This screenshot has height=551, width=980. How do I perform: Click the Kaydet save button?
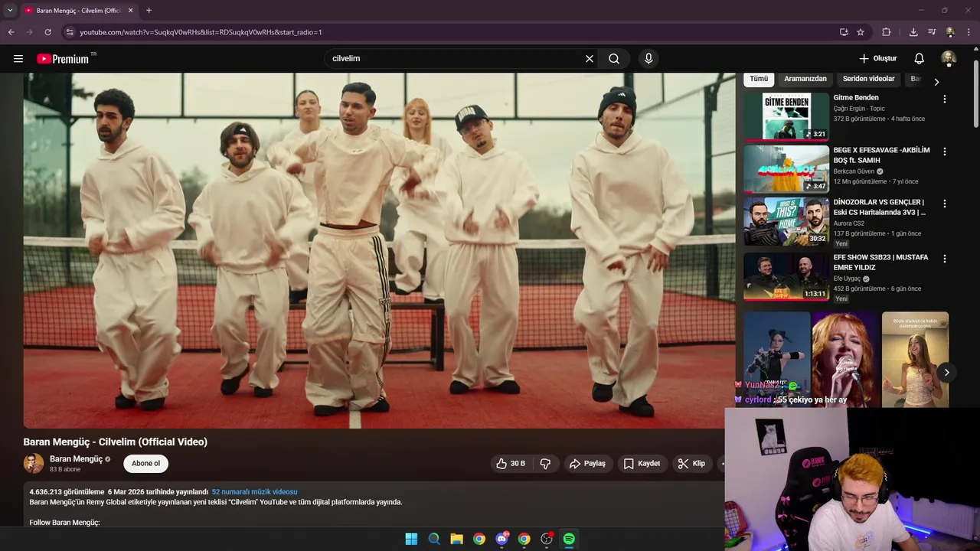pyautogui.click(x=642, y=463)
